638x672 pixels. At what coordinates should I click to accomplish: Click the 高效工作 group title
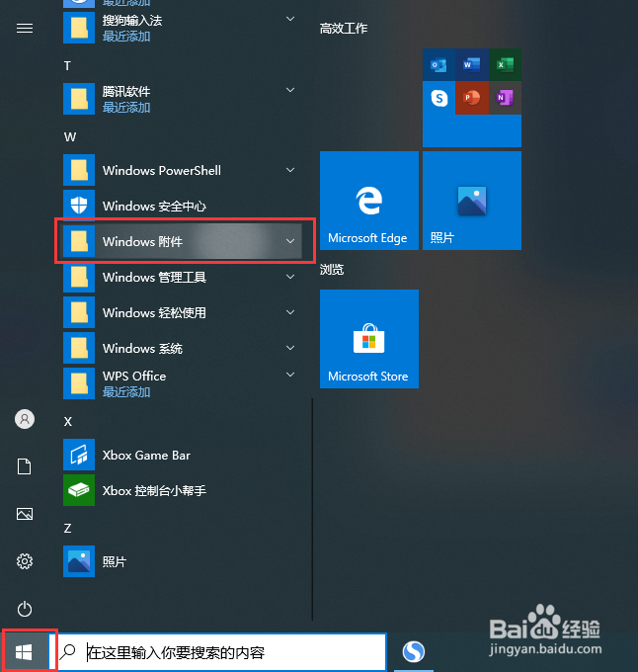tap(344, 29)
